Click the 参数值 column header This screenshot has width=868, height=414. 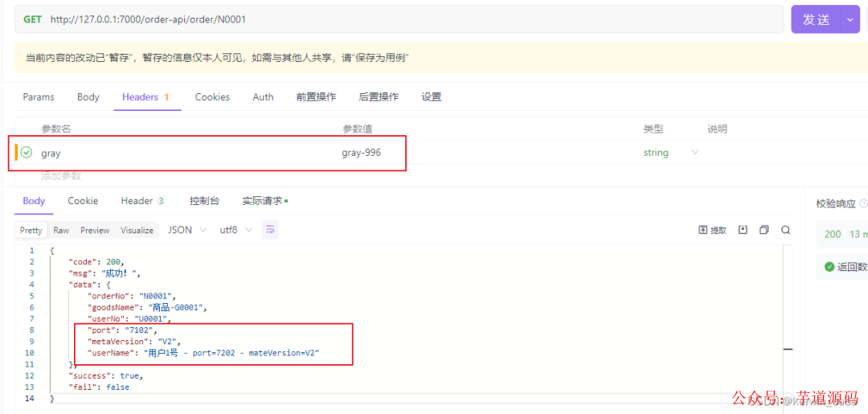[x=357, y=129]
